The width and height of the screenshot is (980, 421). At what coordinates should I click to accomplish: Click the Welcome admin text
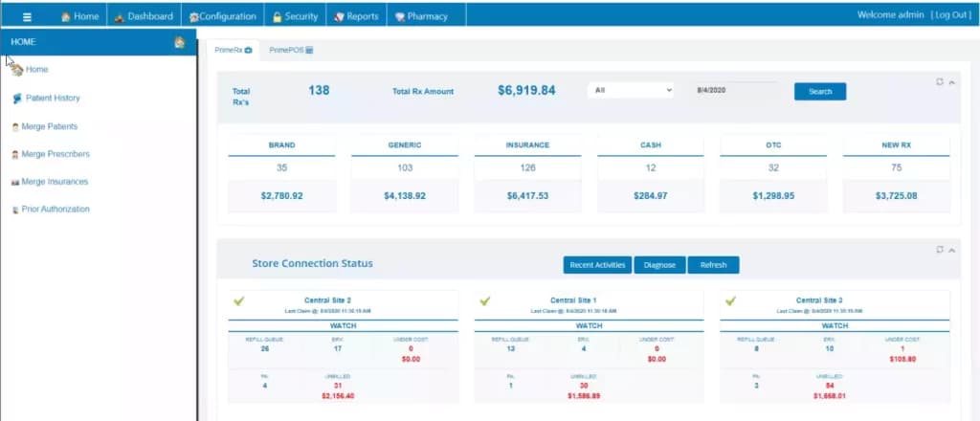891,15
